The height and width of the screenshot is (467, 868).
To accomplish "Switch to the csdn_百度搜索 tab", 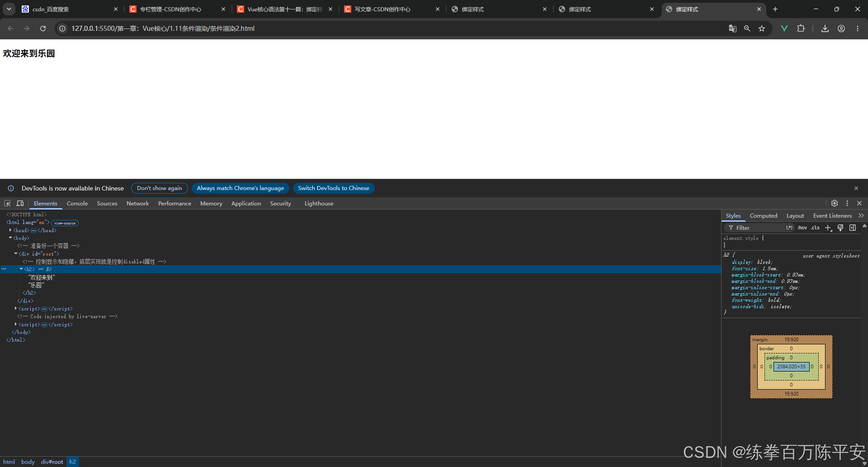I will point(70,9).
